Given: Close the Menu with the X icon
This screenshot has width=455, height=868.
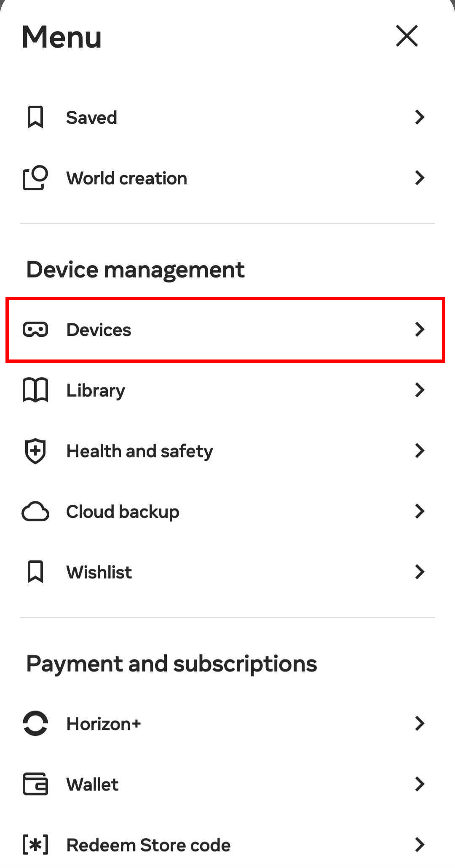Looking at the screenshot, I should click(407, 36).
